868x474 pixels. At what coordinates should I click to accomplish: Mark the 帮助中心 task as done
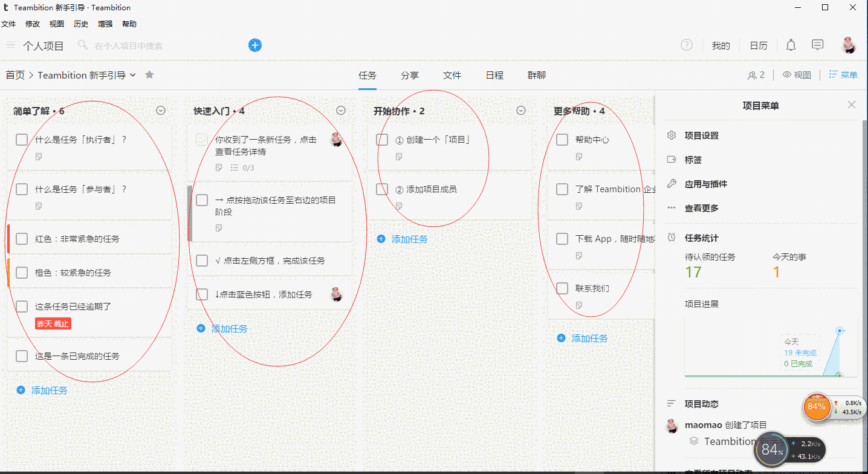(562, 139)
